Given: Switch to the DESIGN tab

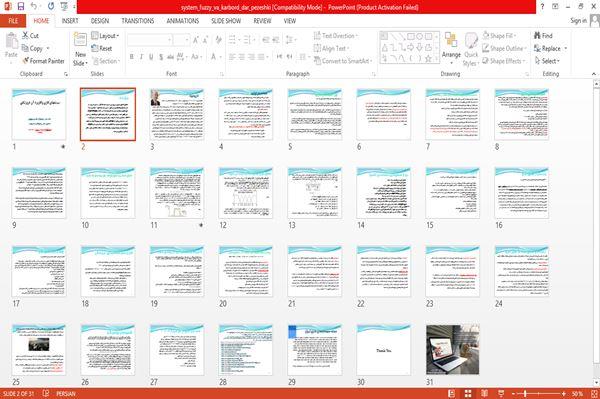Looking at the screenshot, I should [x=100, y=21].
